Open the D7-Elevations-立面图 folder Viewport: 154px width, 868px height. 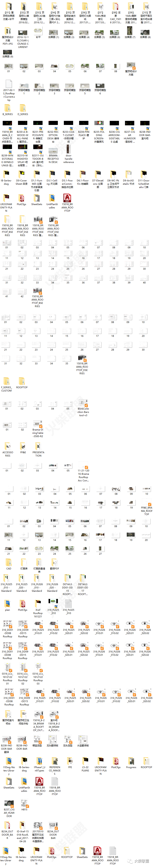98,180
